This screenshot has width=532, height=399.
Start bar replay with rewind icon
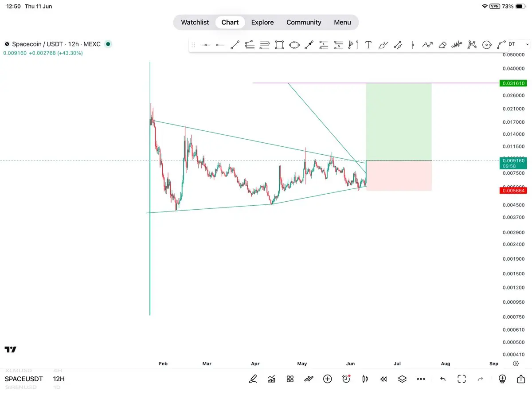(383, 379)
